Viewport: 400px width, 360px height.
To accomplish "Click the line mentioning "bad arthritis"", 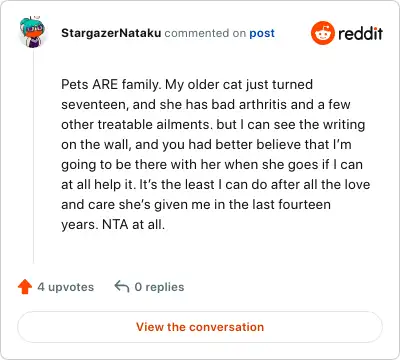I will coord(206,104).
